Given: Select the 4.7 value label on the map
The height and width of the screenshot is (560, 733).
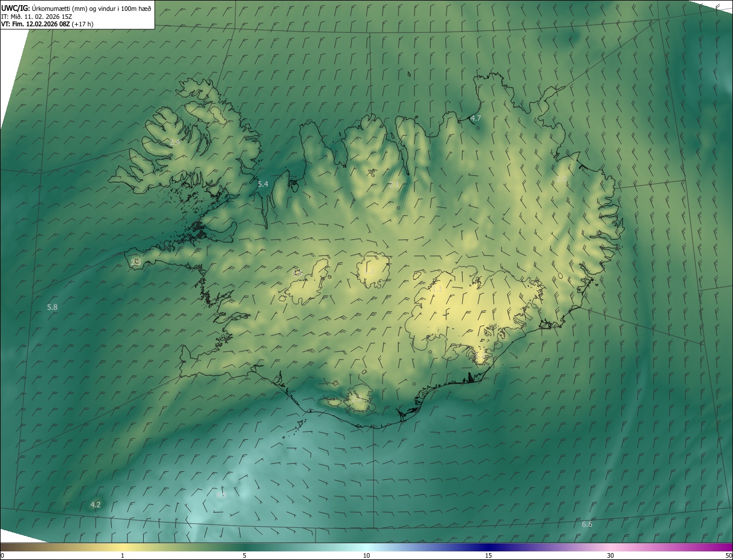Looking at the screenshot, I should click(475, 119).
